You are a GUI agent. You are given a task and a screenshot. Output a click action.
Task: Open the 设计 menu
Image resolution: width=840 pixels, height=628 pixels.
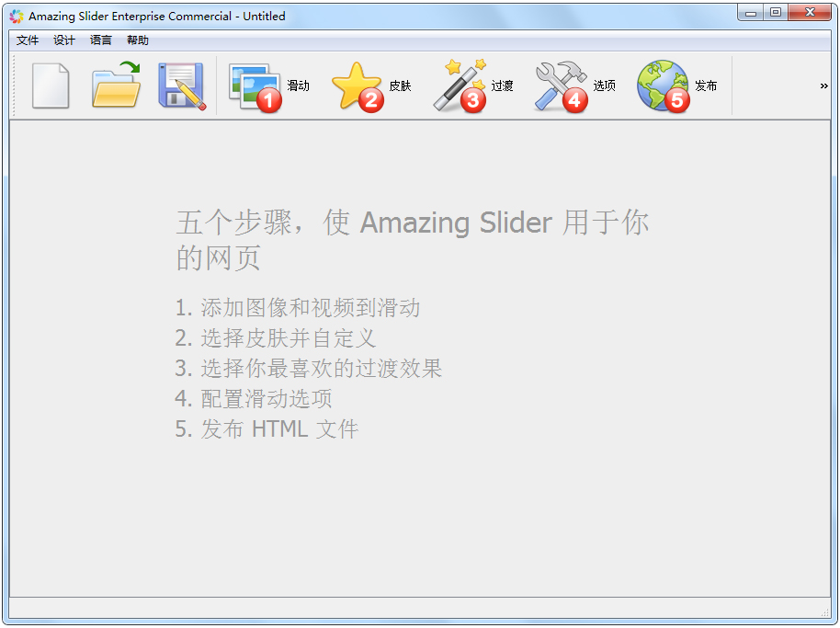64,40
